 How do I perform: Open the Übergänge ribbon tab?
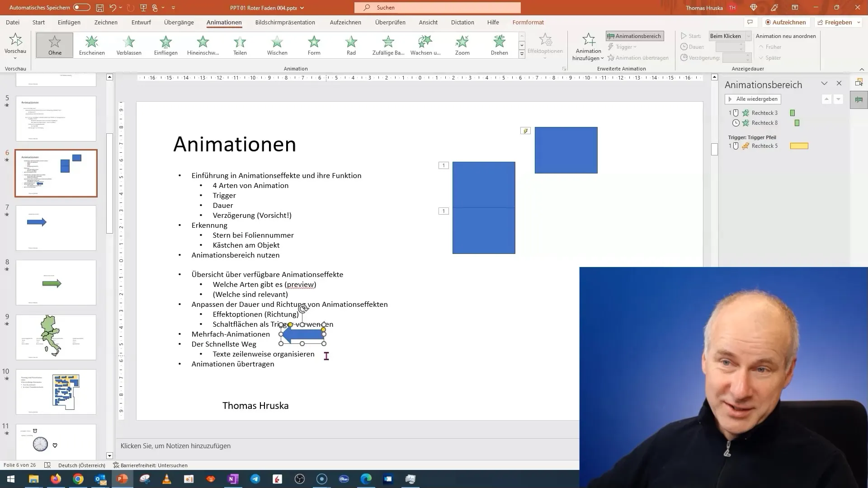click(x=178, y=22)
